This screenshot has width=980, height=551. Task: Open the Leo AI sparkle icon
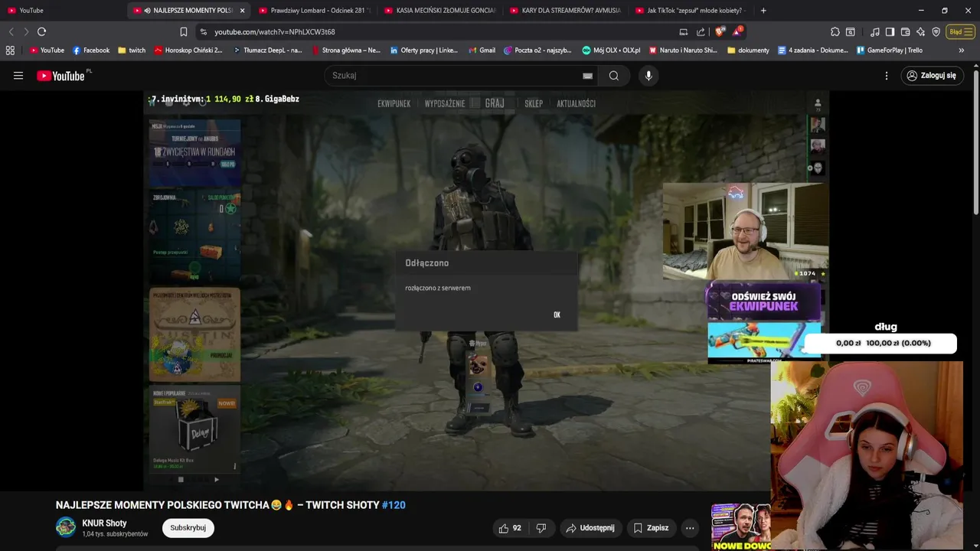[x=921, y=31]
